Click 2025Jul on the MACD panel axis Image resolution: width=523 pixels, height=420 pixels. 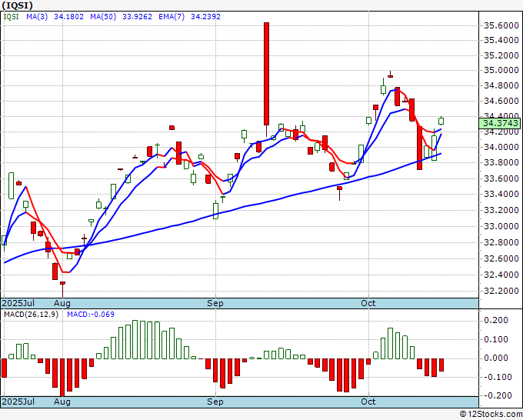(18, 402)
